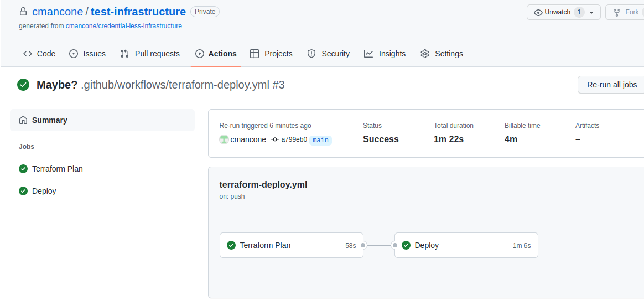
Task: Open the Pull requests tab
Action: pyautogui.click(x=150, y=54)
